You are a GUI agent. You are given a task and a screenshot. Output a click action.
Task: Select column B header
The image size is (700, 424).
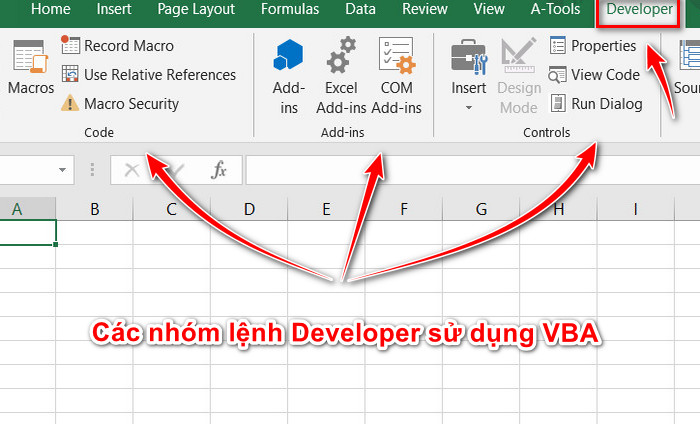94,209
